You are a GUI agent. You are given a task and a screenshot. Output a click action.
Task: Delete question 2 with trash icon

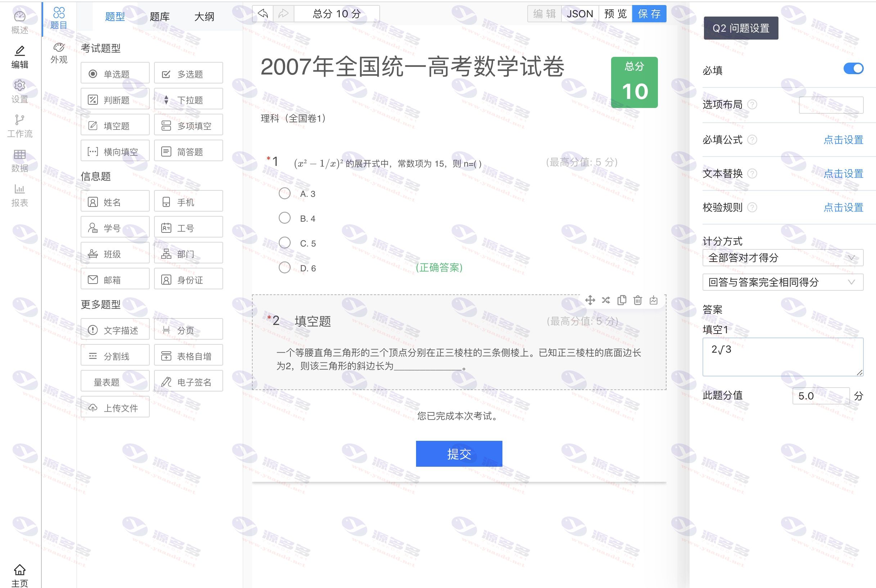[x=637, y=300]
